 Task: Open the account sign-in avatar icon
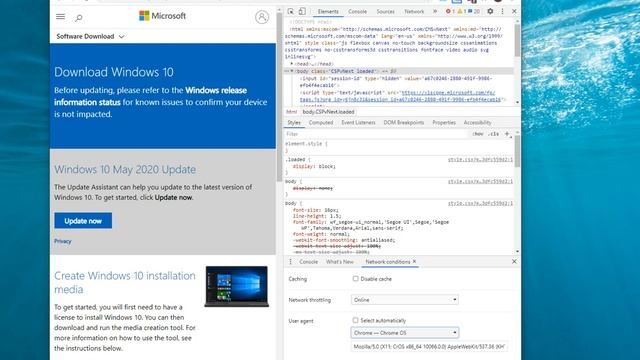pyautogui.click(x=262, y=17)
